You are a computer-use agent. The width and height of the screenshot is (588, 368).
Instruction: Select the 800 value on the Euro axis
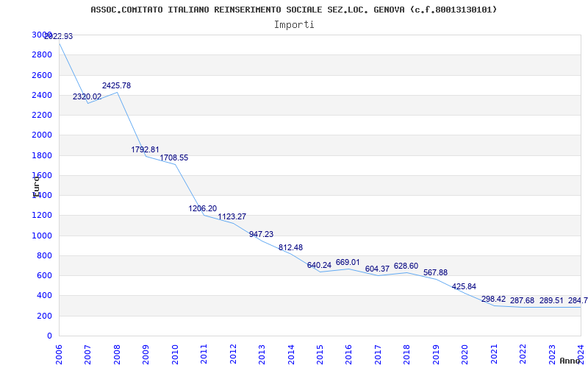pos(44,255)
